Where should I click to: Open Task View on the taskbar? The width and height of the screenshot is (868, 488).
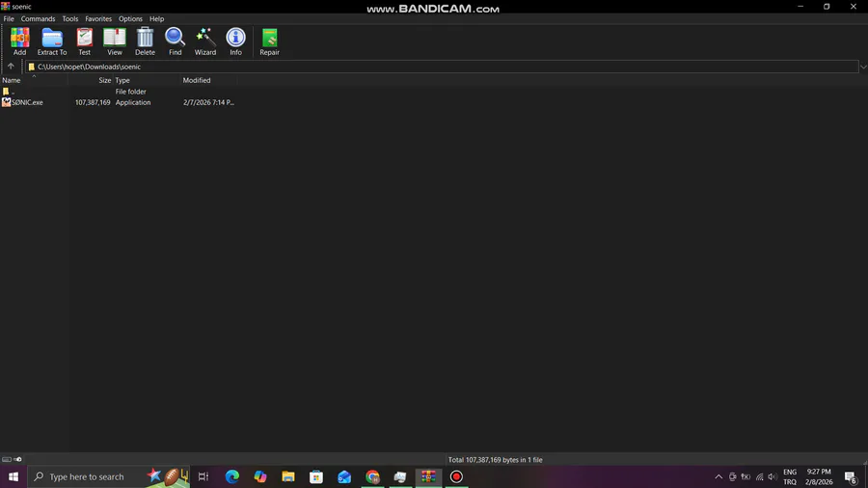tap(203, 476)
